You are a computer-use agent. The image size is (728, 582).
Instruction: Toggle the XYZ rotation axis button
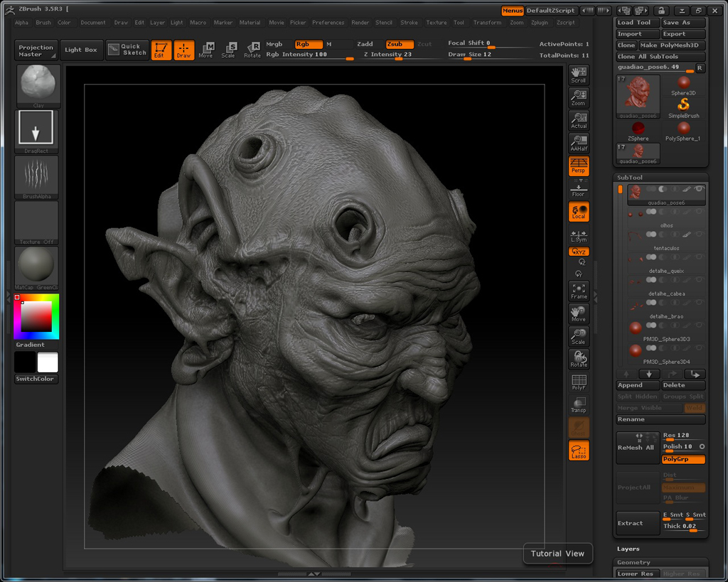click(579, 252)
